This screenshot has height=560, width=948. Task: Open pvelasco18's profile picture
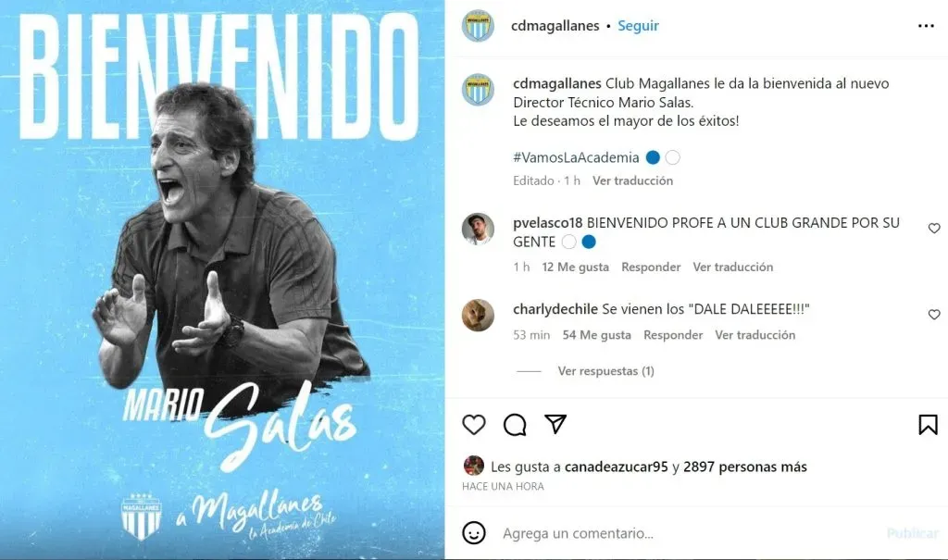click(x=479, y=230)
